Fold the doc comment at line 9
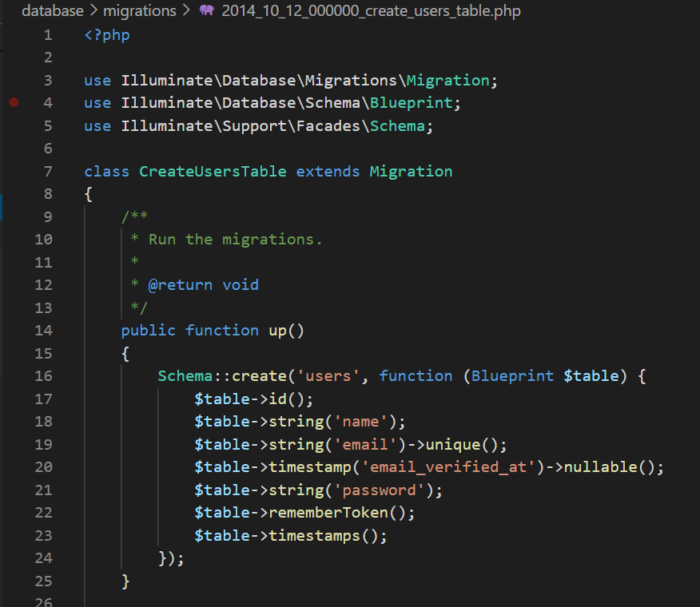 [71, 216]
